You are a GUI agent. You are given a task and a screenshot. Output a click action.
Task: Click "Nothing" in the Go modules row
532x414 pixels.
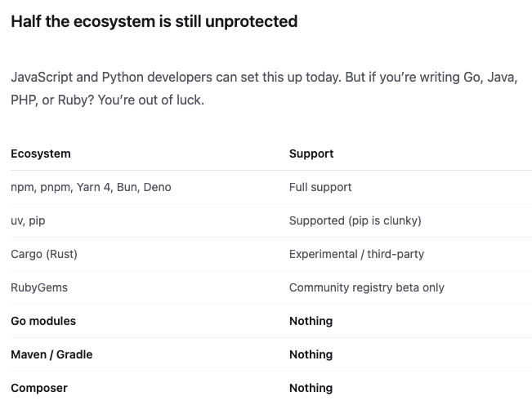tap(311, 321)
